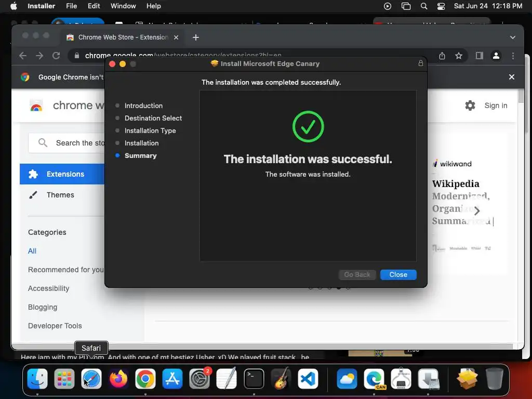
Task: Open a new Chrome tab
Action: (196, 37)
